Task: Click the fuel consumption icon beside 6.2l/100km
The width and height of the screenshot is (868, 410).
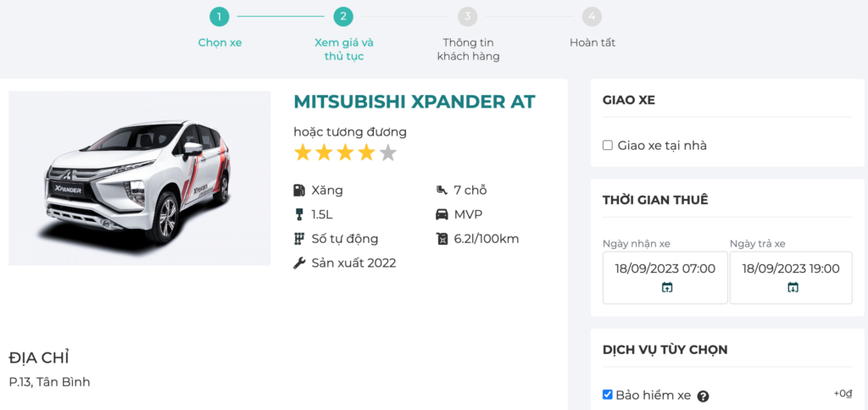Action: coord(442,239)
